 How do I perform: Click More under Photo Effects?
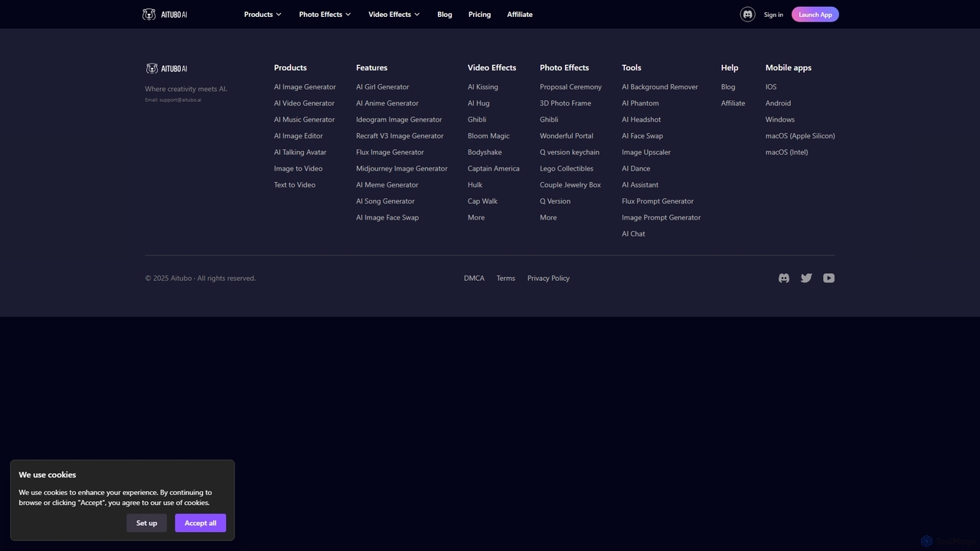coord(548,217)
